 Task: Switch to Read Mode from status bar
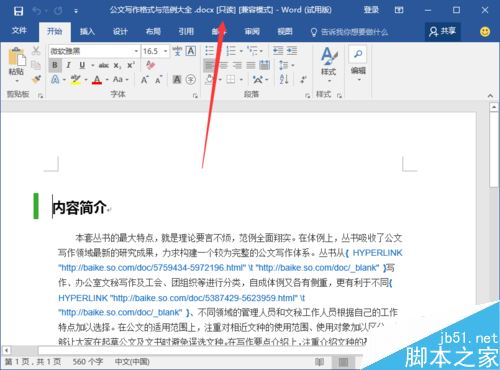point(319,362)
